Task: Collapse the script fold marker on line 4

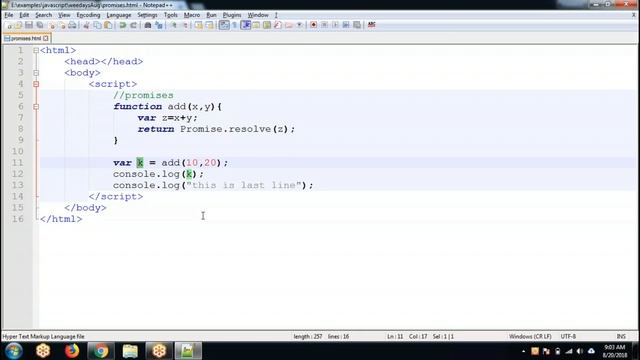Action: click(x=36, y=84)
